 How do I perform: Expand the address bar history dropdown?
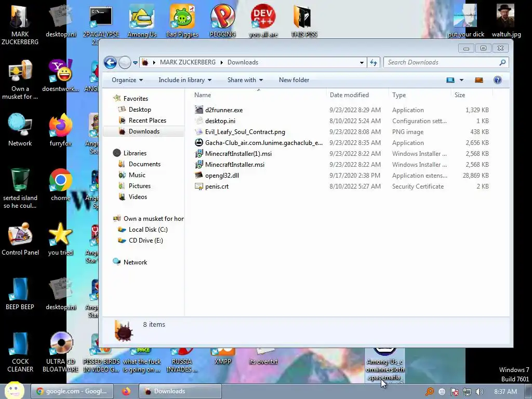click(362, 62)
